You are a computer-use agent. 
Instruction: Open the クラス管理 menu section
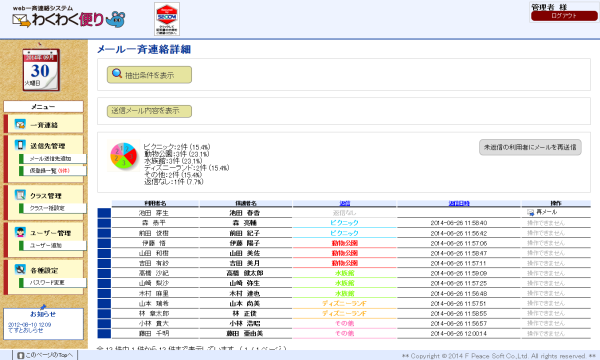pos(46,195)
